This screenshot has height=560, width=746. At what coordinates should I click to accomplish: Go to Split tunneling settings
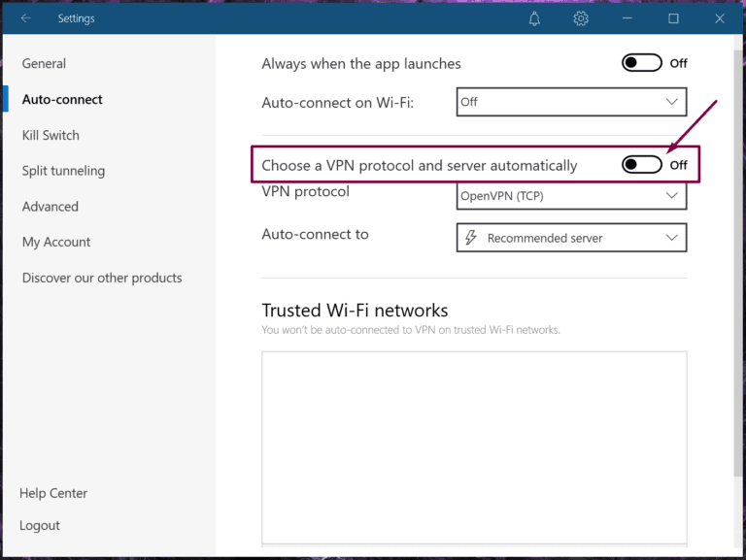(x=63, y=171)
